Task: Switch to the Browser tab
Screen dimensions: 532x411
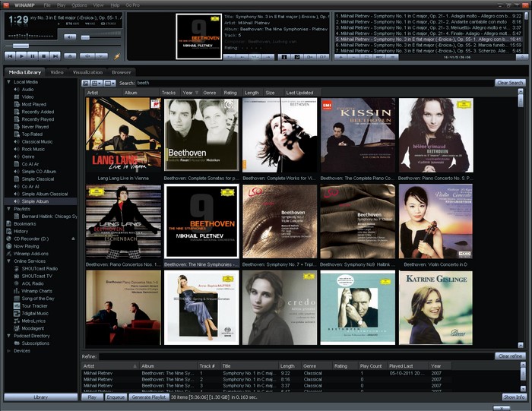Action: click(122, 72)
